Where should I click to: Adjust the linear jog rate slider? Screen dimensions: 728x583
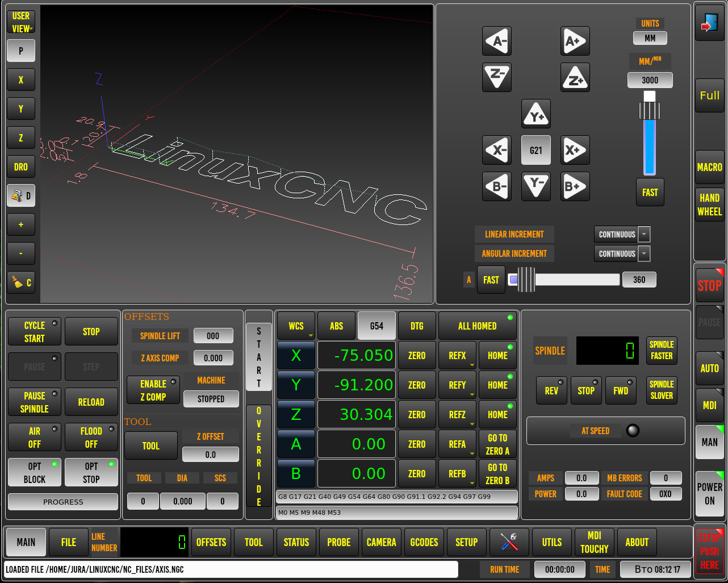click(x=650, y=134)
